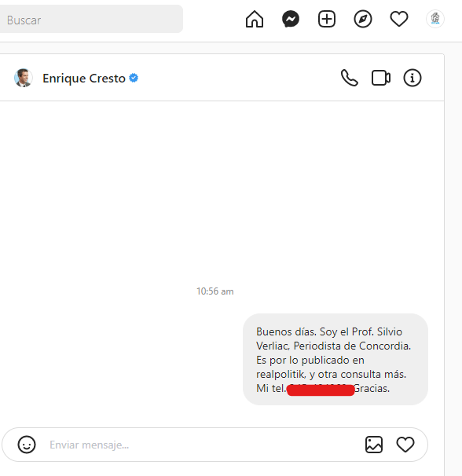Click the red redacted phone number mark
Image resolution: width=462 pixels, height=476 pixels.
(x=321, y=390)
